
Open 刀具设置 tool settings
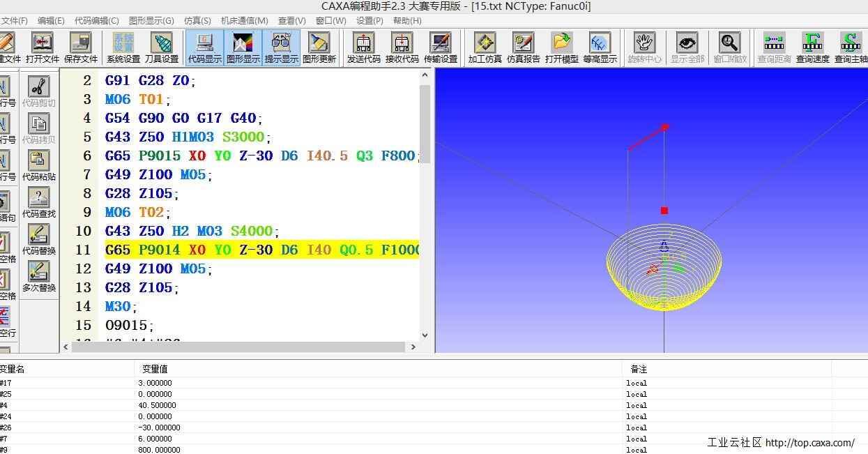(162, 47)
